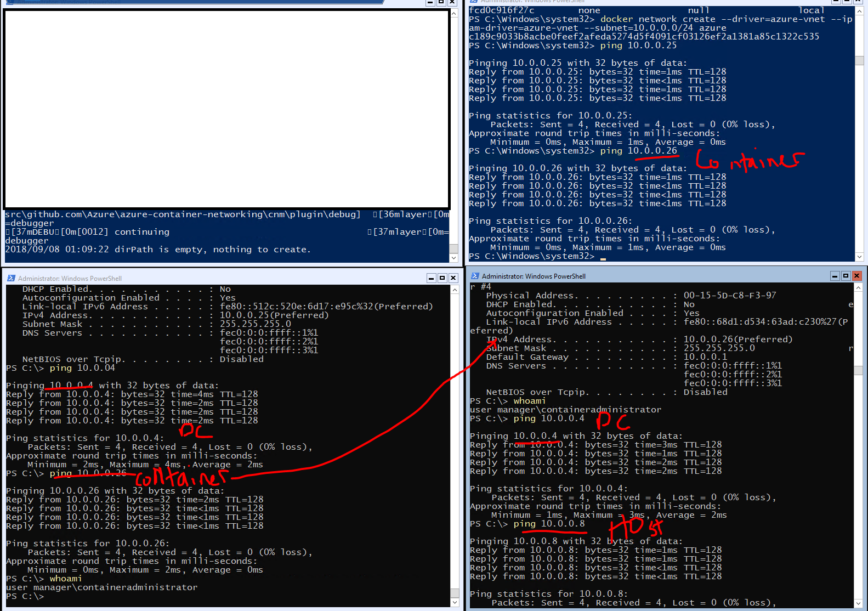Screen dimensions: 868x611
Task: Click scroll-up arrow in top-left window
Action: pos(454,13)
